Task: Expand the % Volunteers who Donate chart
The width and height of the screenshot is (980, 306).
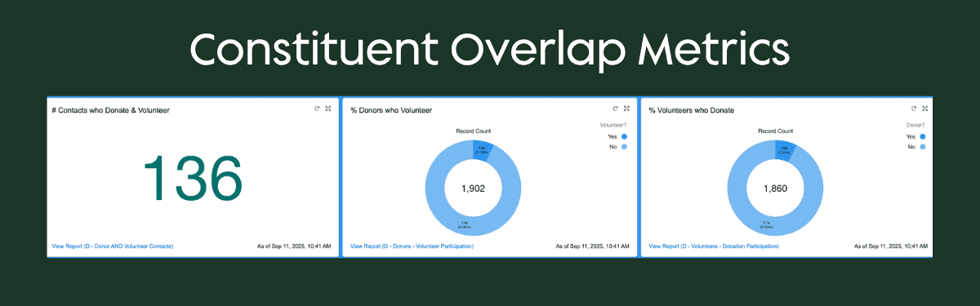Action: 925,109
